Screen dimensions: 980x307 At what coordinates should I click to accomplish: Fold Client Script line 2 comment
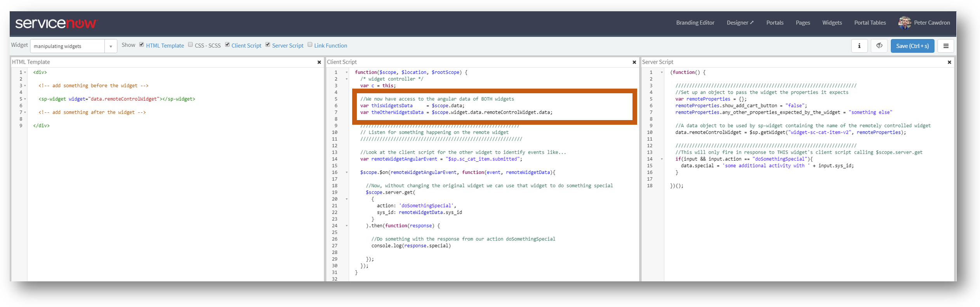(x=347, y=79)
